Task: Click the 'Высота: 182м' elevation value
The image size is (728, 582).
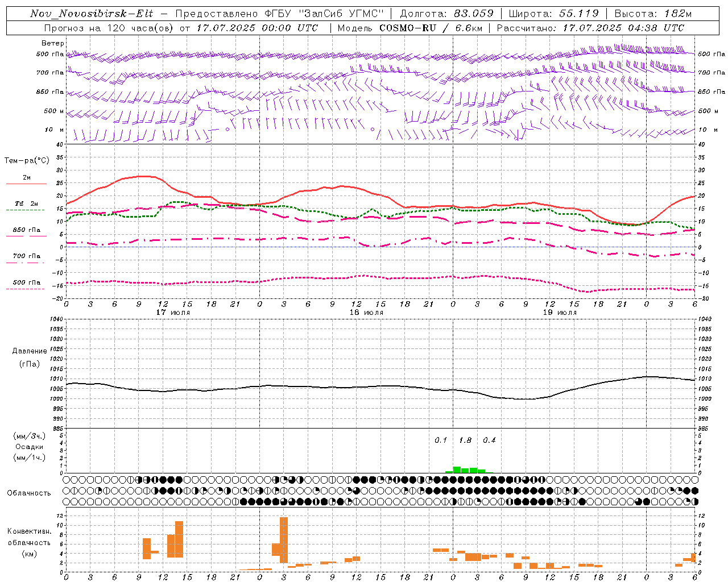Action: 653,14
